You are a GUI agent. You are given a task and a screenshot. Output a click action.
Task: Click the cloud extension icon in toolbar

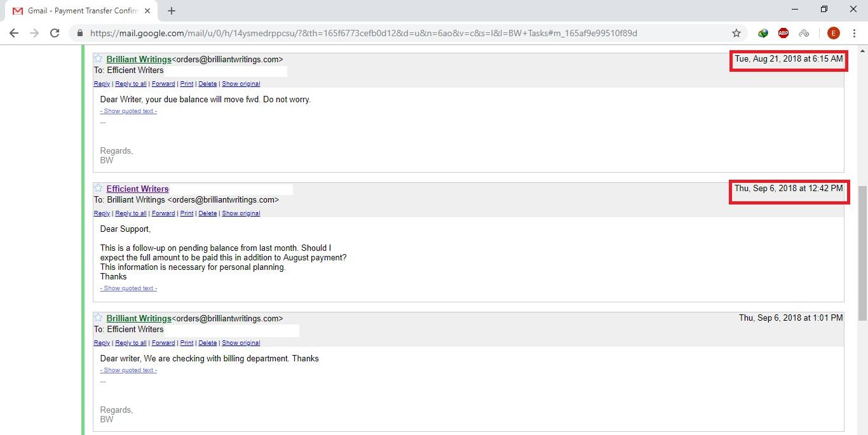pyautogui.click(x=804, y=33)
